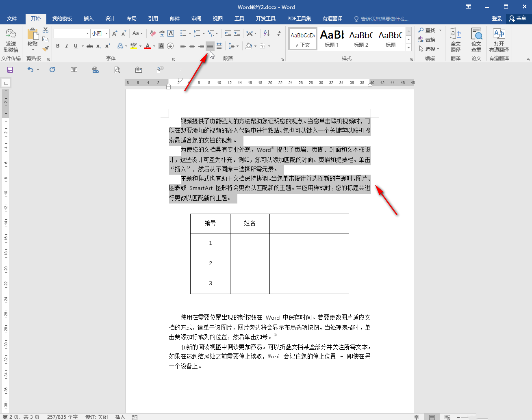Open line spacing dropdown
The height and width of the screenshot is (420, 532).
click(x=233, y=46)
